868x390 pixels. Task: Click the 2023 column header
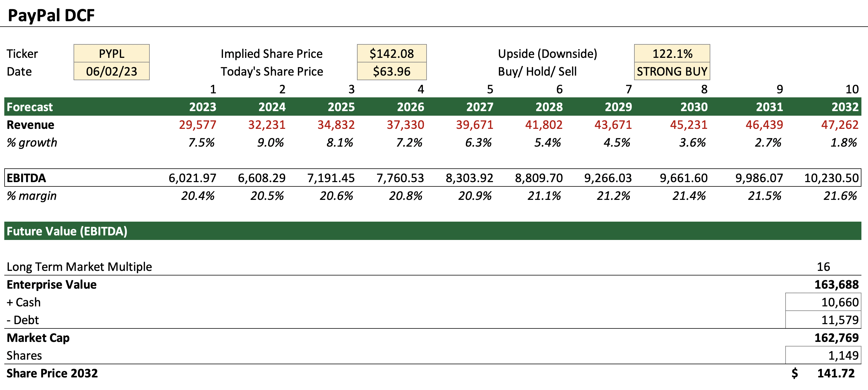pyautogui.click(x=202, y=107)
